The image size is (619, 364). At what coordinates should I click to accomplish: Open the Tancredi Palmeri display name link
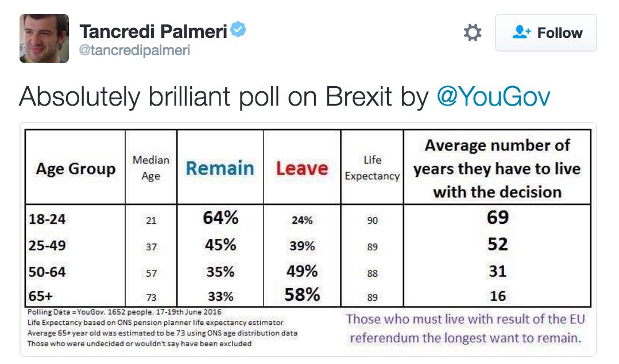click(153, 32)
